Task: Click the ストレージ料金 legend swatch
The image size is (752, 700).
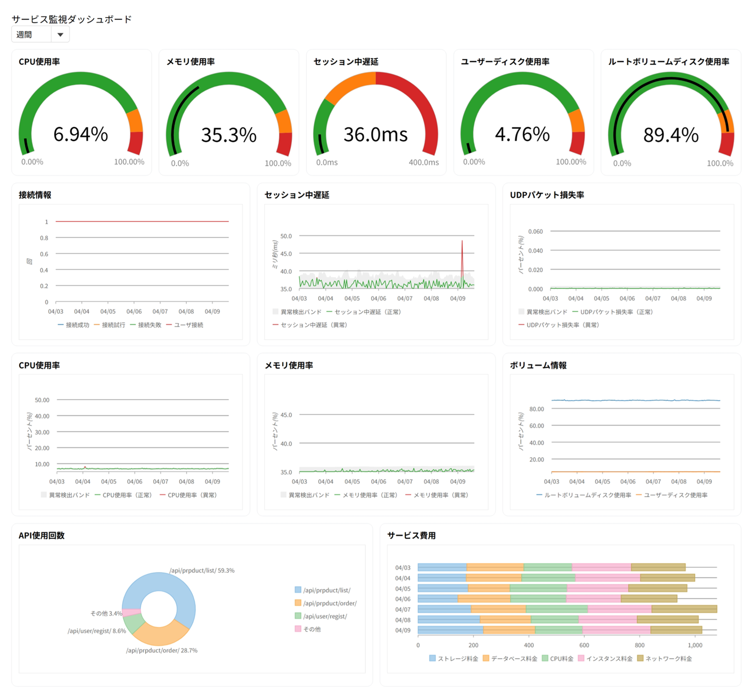Action: coord(433,659)
